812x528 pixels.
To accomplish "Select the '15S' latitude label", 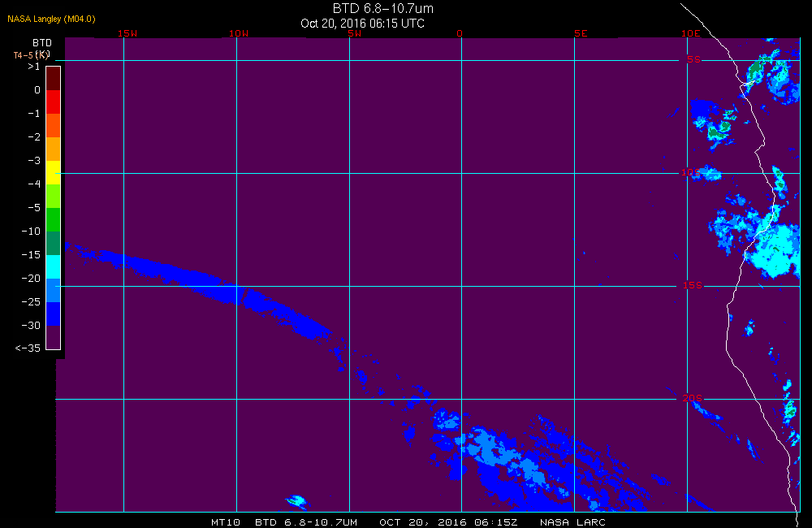I will 693,285.
